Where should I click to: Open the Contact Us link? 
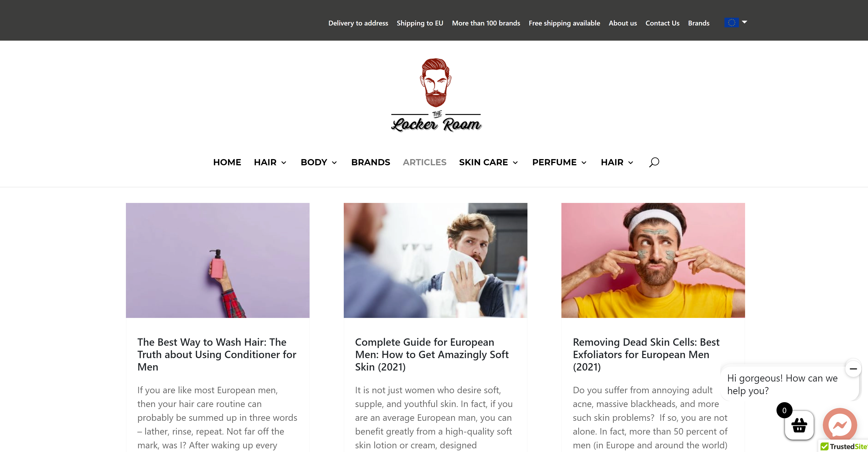662,23
